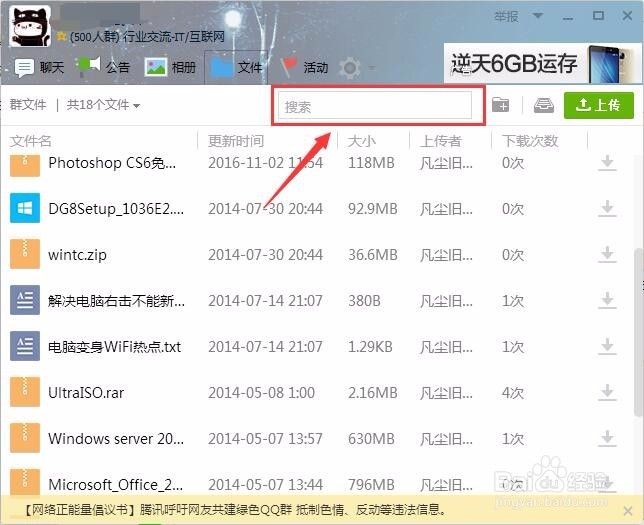Download UltraISO.rar file
Viewport: 644px width, 525px height.
click(x=607, y=393)
